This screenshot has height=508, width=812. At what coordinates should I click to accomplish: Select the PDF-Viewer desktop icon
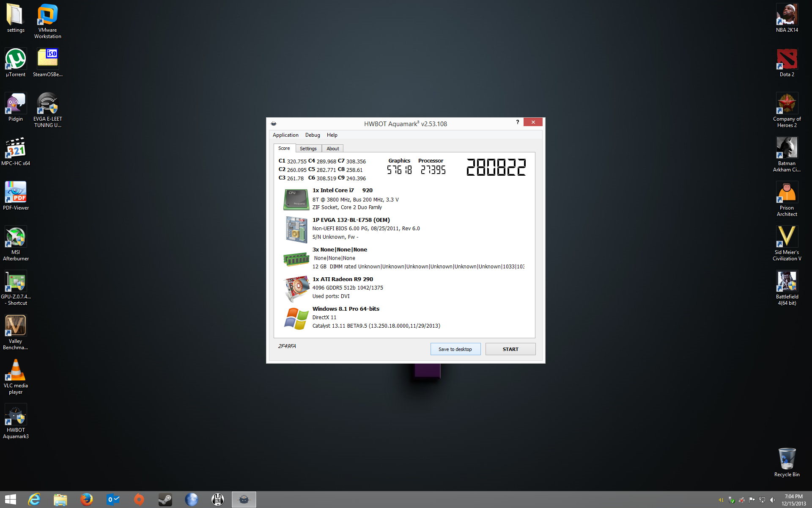coord(16,196)
